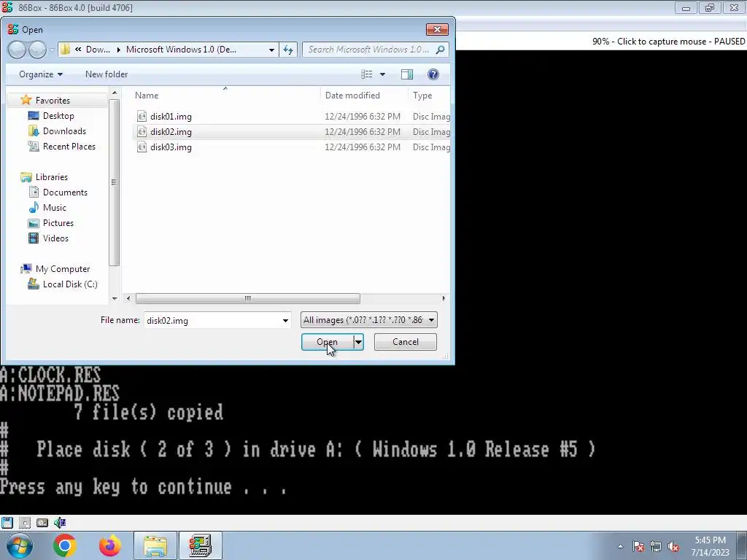
Task: Click the Microsoft Windows 1.0 breadcrumb segment
Action: point(181,50)
